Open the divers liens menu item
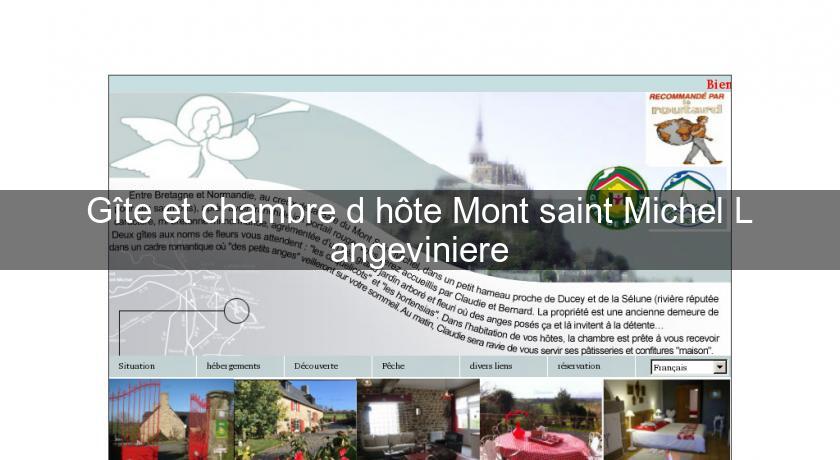The height and width of the screenshot is (460, 840). point(491,366)
